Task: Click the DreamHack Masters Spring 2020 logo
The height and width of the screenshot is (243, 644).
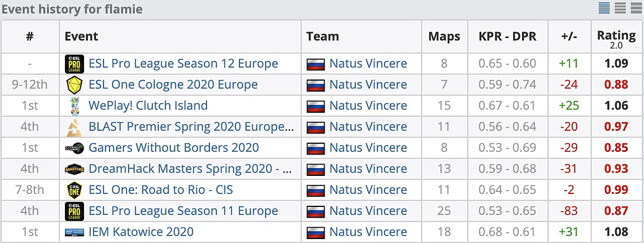Action: 75,169
